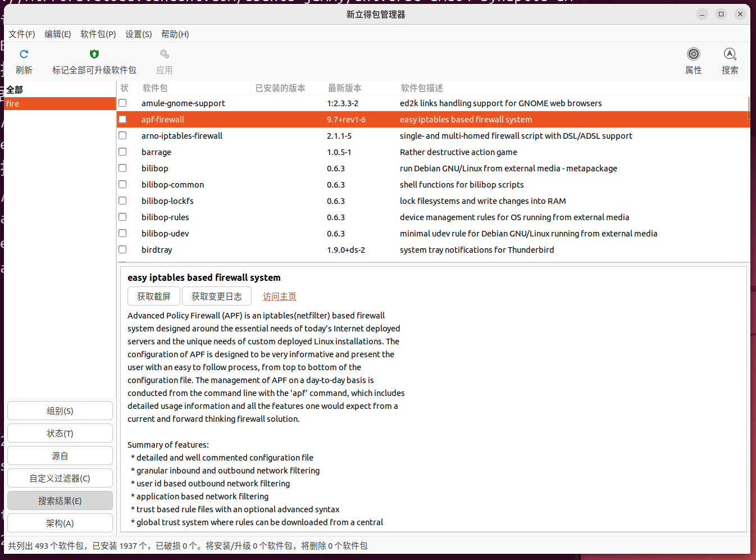Toggle checkbox for bilibop-lockfs
756x560 pixels.
122,201
